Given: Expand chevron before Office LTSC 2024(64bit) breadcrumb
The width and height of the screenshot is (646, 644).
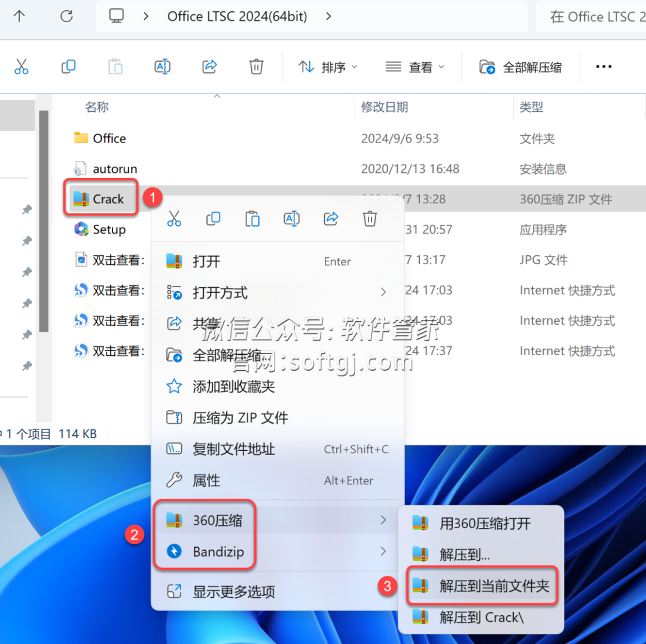Looking at the screenshot, I should (x=146, y=17).
